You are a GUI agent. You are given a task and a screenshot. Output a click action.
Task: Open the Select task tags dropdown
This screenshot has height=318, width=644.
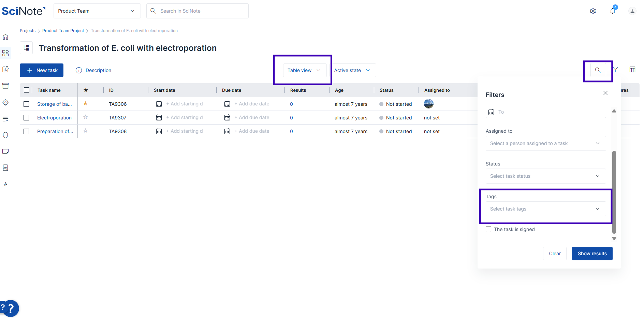pyautogui.click(x=545, y=209)
